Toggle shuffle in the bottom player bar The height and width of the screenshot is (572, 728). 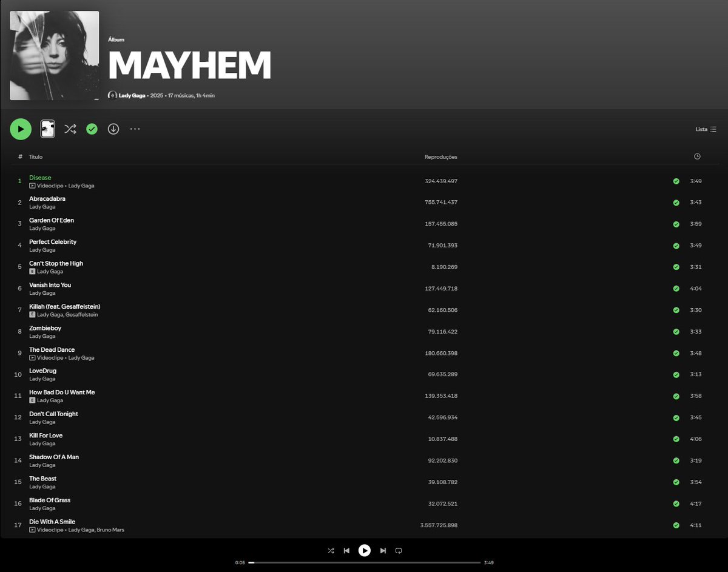pos(331,551)
